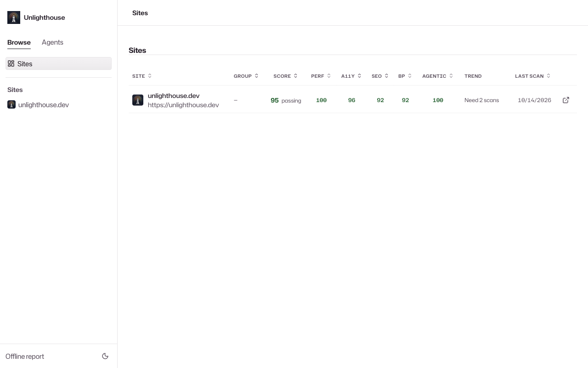Sort the table by Group column

[x=246, y=76]
